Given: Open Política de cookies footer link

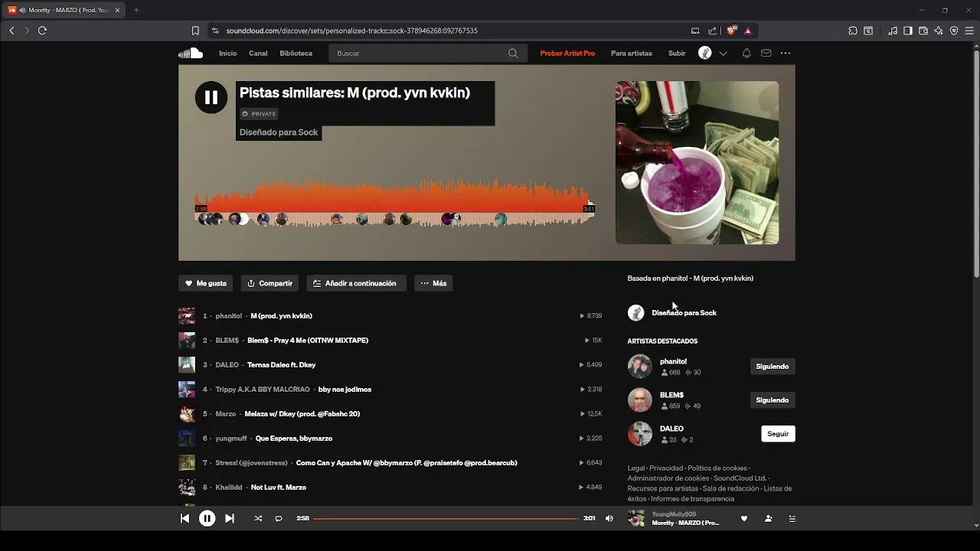Looking at the screenshot, I should tap(717, 468).
